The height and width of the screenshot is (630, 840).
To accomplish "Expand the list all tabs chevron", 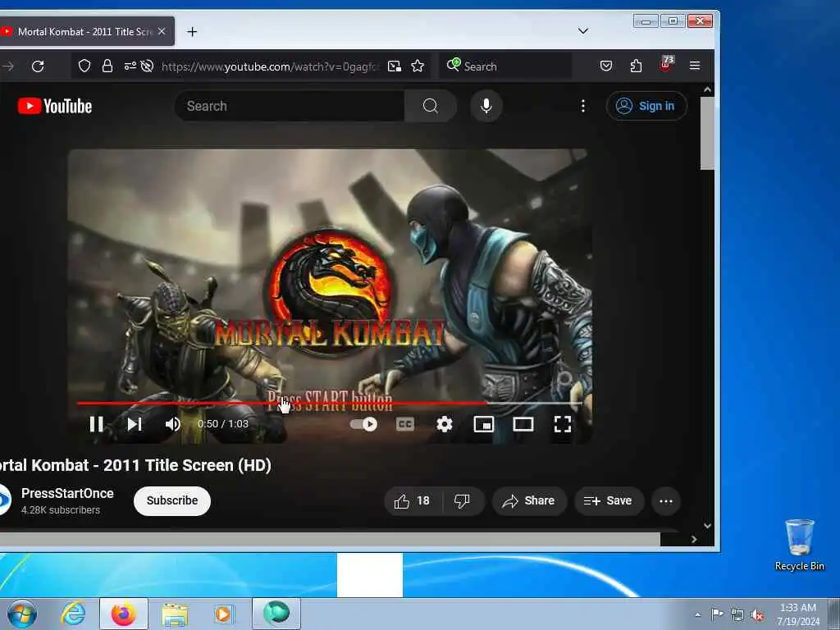I will click(x=583, y=31).
